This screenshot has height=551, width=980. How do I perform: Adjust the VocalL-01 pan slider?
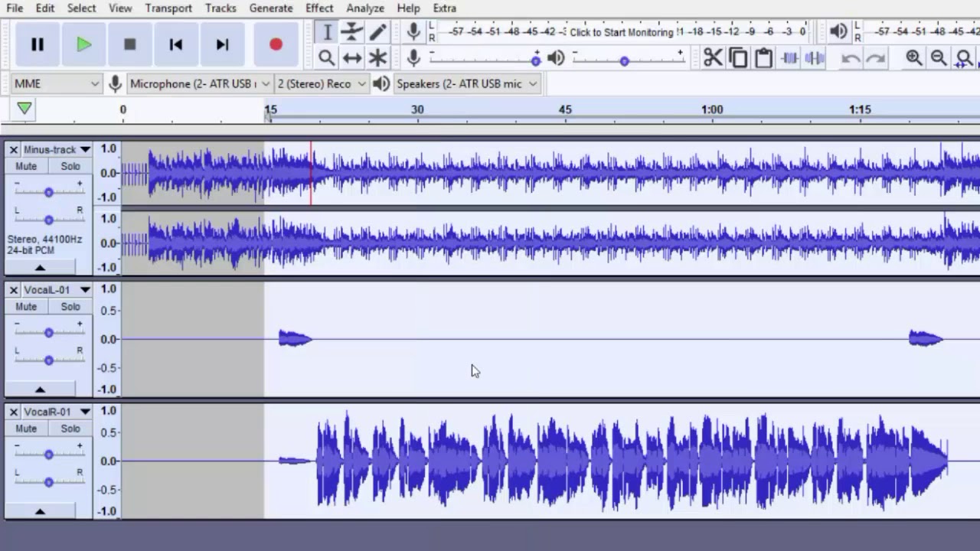point(48,360)
